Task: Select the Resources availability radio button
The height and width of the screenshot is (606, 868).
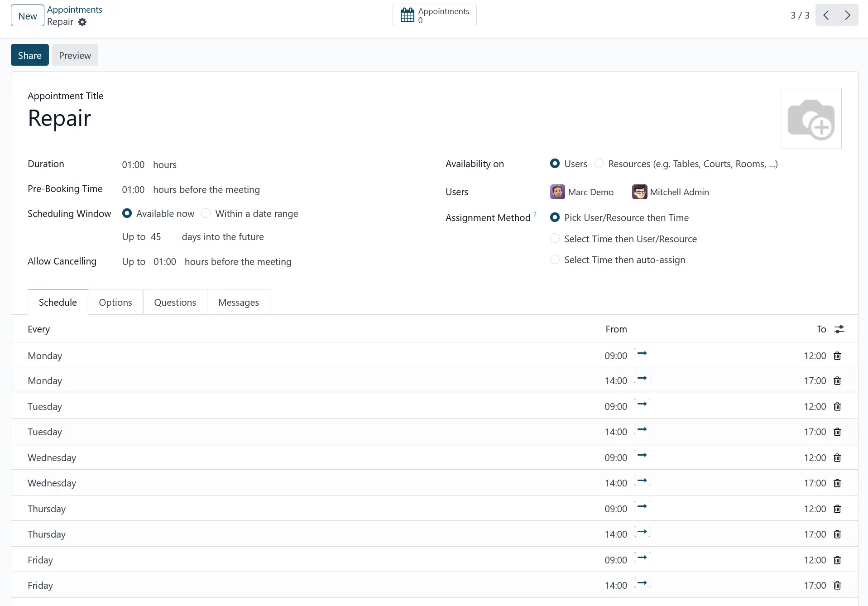Action: (x=599, y=164)
